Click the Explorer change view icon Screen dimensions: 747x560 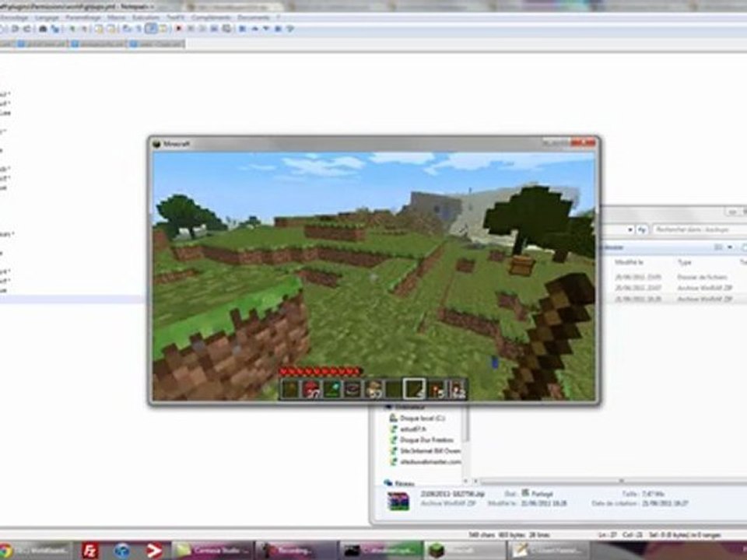[x=719, y=247]
